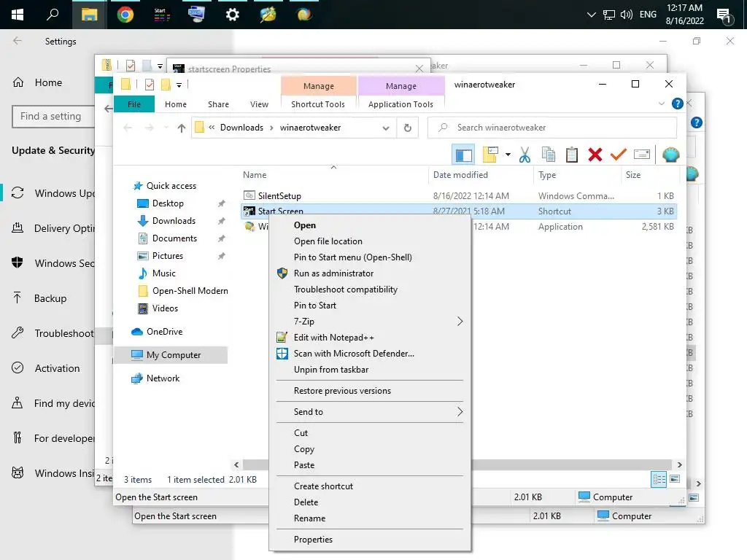Open the Shortcut Tools tab

pos(318,104)
